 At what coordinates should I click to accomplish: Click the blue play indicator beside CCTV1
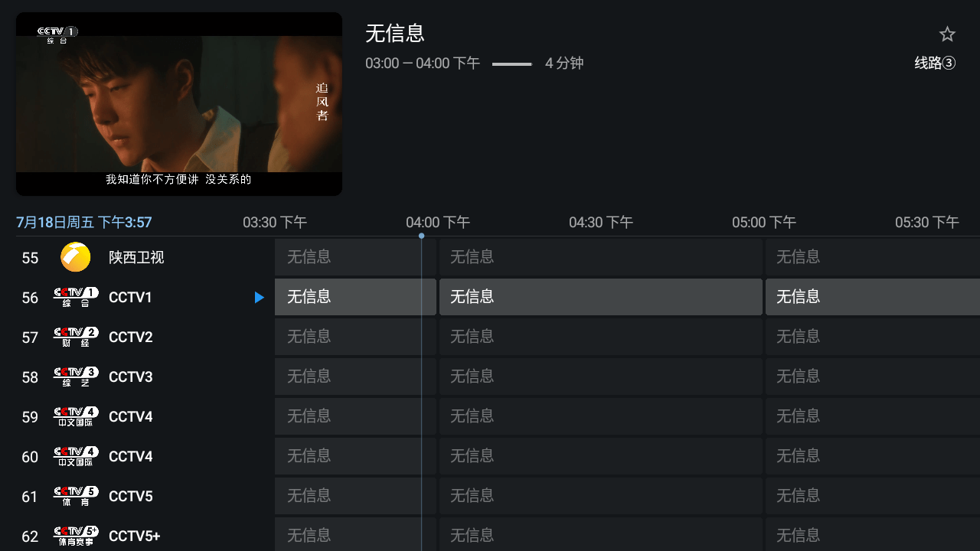(x=259, y=297)
